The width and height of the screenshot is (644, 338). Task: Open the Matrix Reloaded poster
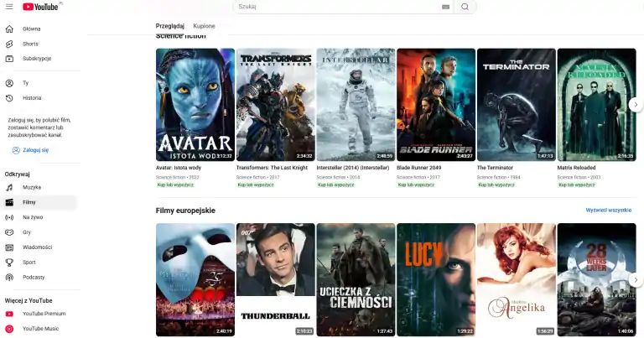(596, 105)
